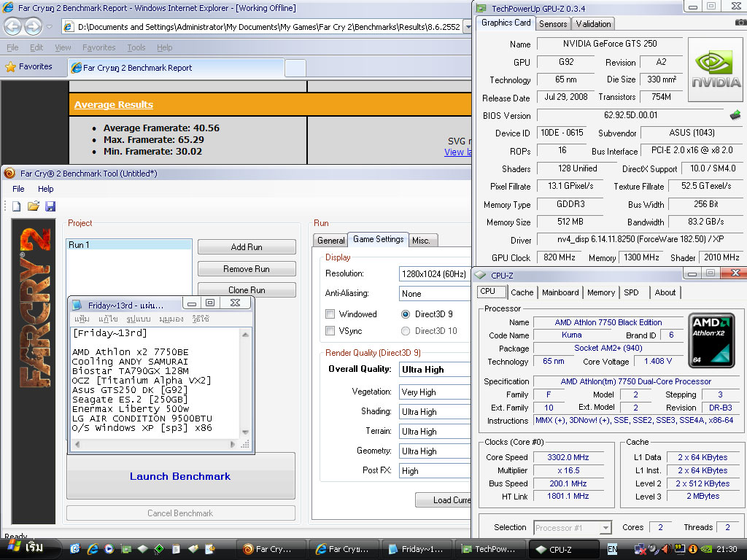Expand the Processor selection dropdown in CPU-Z

605,528
